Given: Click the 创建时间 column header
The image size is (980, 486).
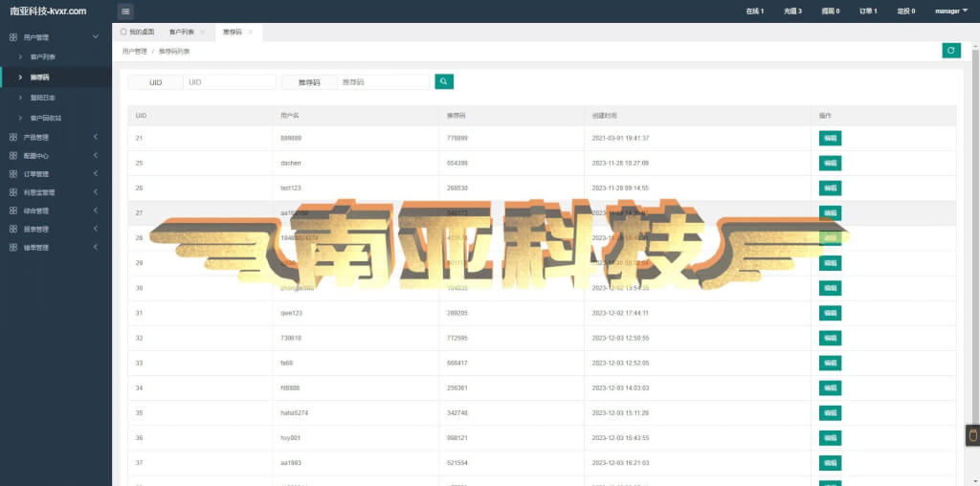Looking at the screenshot, I should click(x=605, y=116).
